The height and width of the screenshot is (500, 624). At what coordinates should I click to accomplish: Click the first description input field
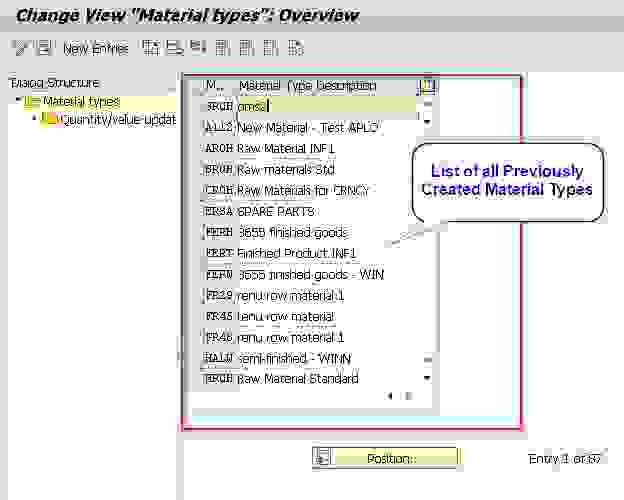325,106
